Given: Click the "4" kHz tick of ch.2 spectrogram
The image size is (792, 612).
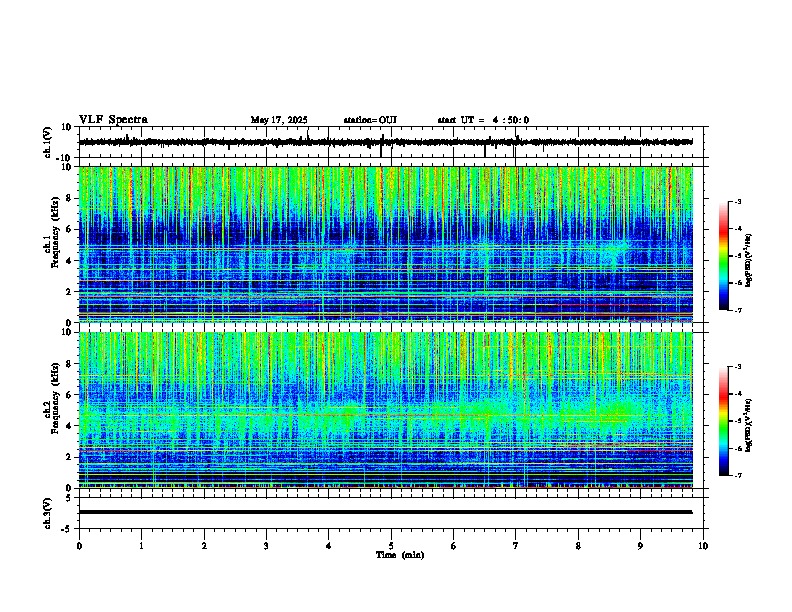Looking at the screenshot, I should point(70,426).
